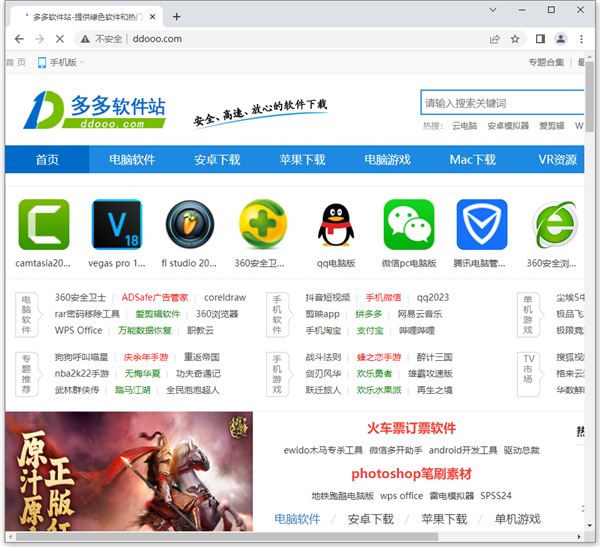600x547 pixels.
Task: Open the camtasia20... software icon
Action: 44,224
